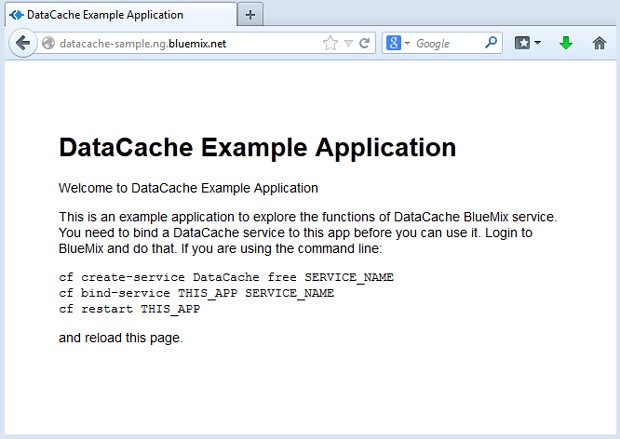The height and width of the screenshot is (439, 620).
Task: Go to the home page icon
Action: tap(599, 43)
